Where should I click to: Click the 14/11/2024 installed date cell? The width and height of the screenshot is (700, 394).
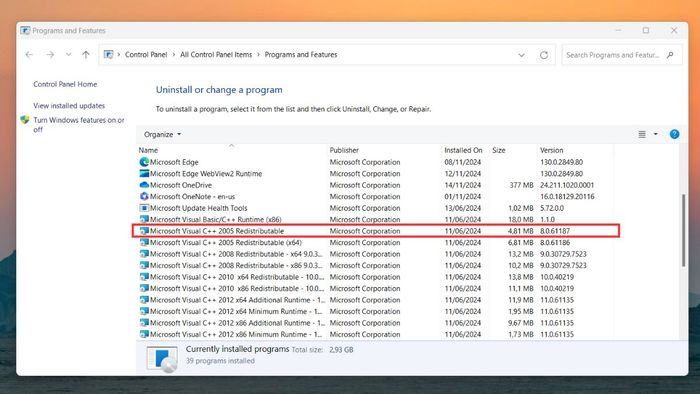[463, 185]
